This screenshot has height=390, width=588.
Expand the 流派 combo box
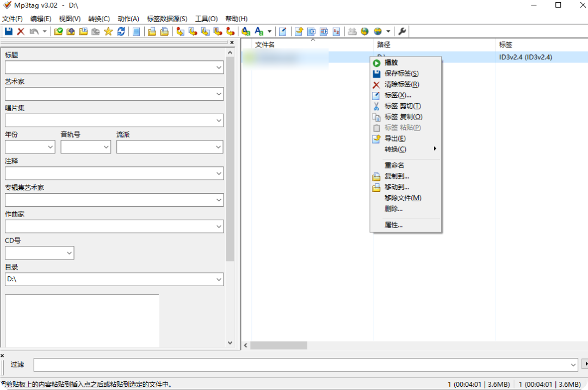point(219,146)
